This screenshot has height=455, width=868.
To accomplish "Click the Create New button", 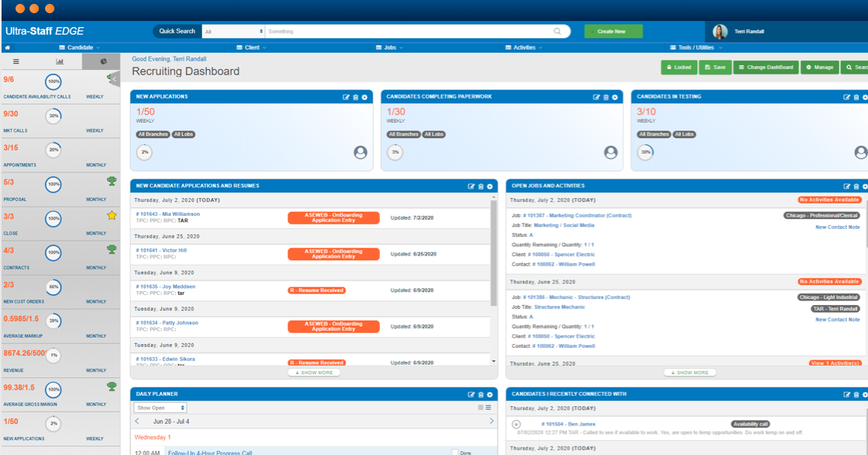I will (613, 32).
